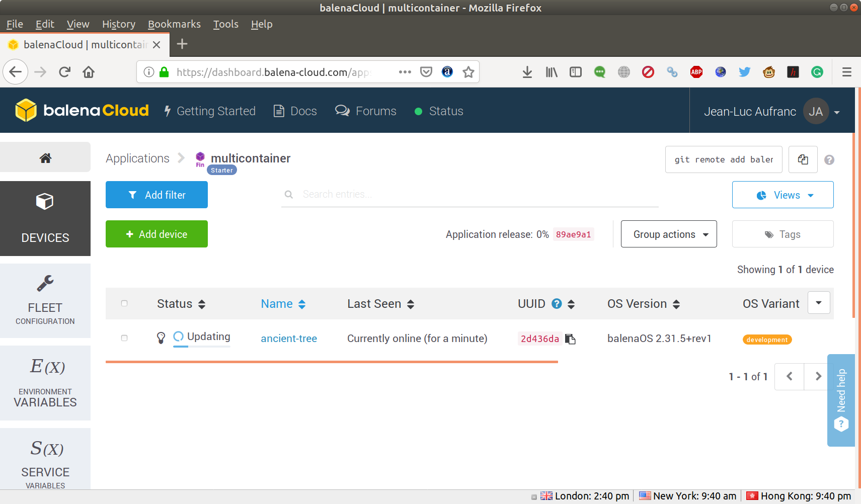Open Fleet Configuration in sidebar
This screenshot has height=504, width=861.
point(45,301)
